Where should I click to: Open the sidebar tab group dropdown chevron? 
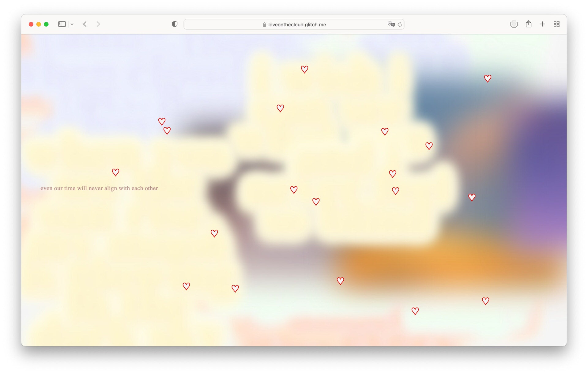tap(72, 24)
